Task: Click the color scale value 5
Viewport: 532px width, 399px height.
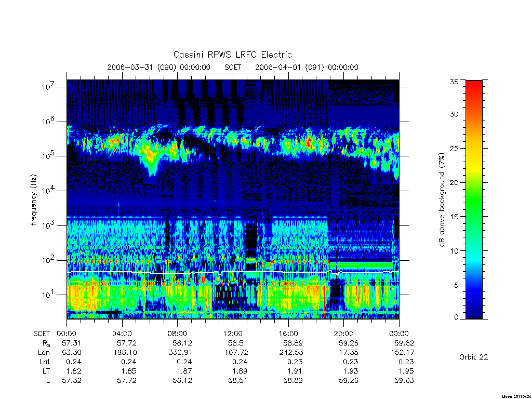Action: (456, 285)
